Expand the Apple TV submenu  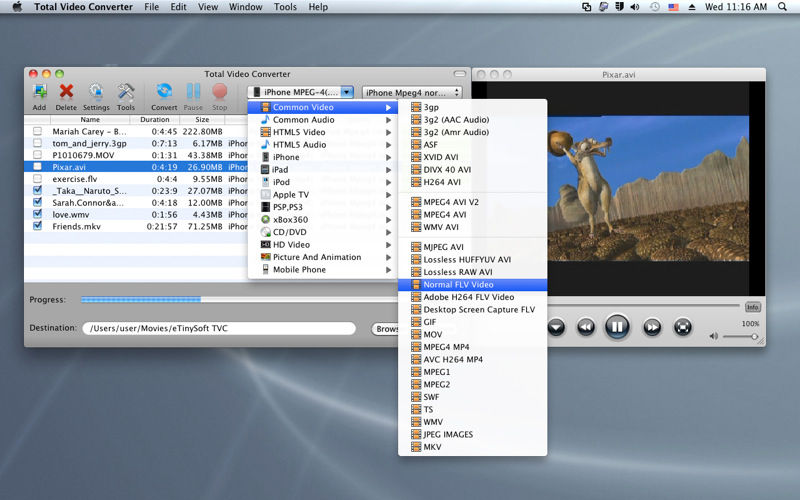click(322, 194)
